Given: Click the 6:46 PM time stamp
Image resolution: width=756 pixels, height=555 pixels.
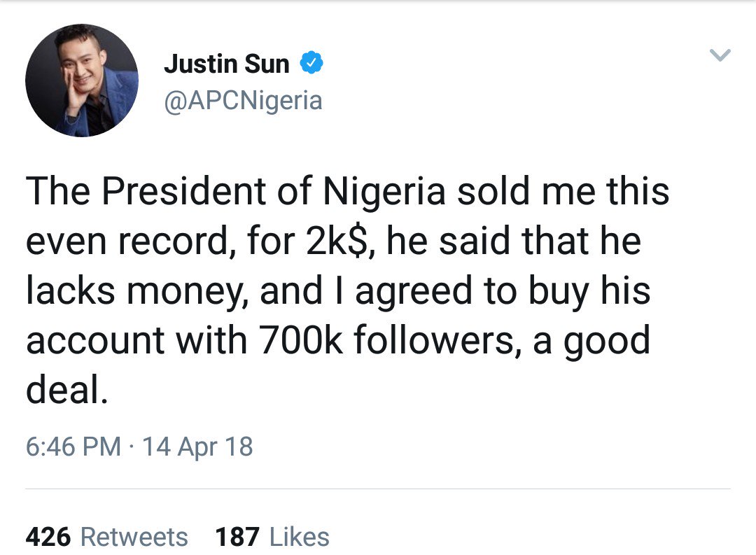Looking at the screenshot, I should (73, 446).
